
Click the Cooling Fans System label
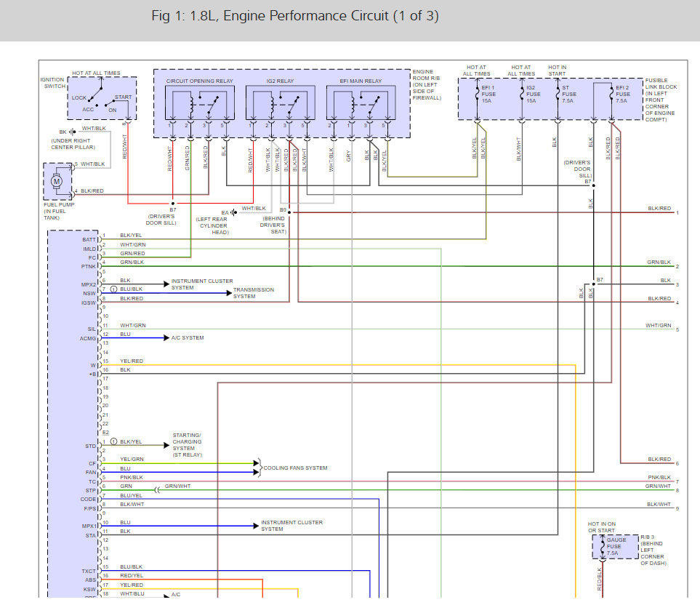(295, 468)
